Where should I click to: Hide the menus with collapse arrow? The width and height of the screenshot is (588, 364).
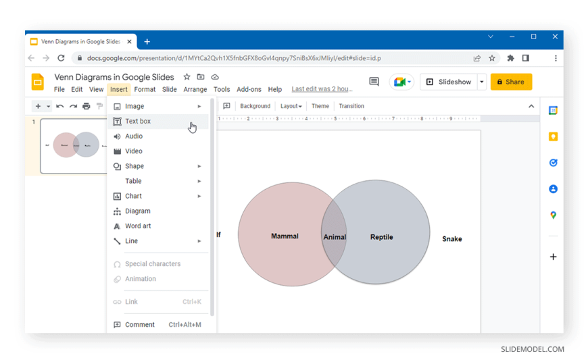531,106
